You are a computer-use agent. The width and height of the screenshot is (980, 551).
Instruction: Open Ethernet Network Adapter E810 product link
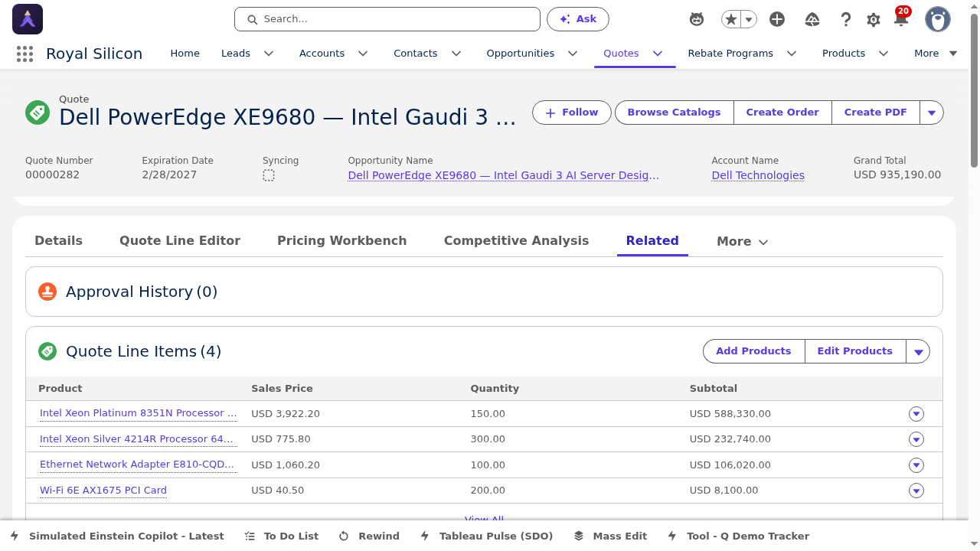[137, 465]
